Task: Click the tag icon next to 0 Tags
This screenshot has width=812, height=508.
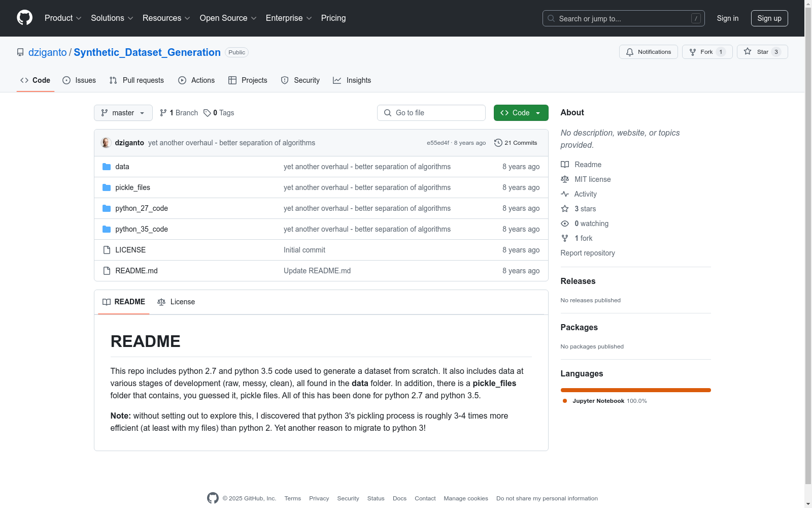Action: pos(207,113)
